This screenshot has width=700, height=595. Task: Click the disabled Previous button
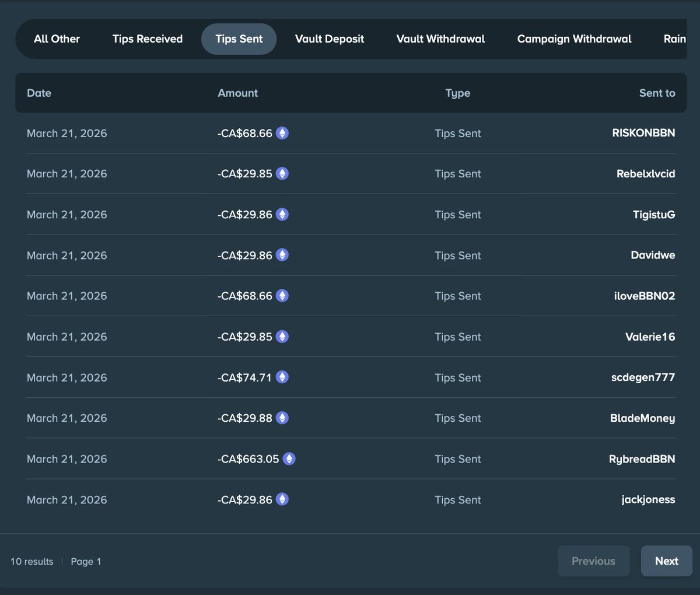[593, 561]
